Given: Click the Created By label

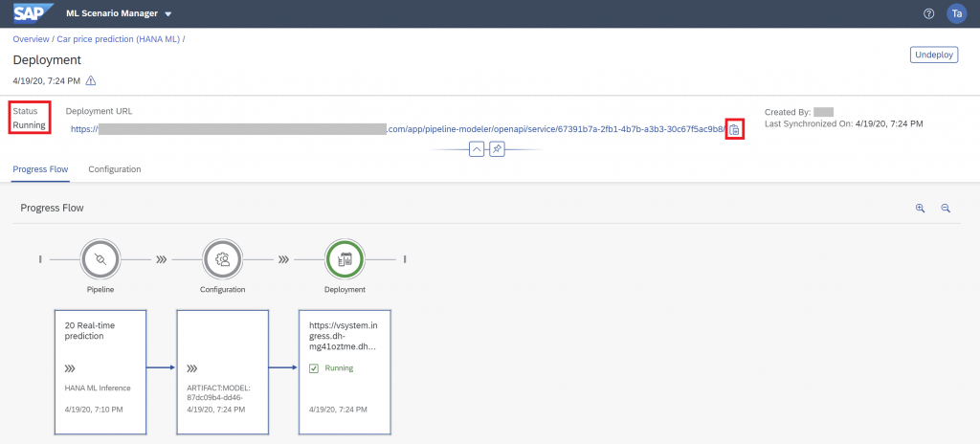Looking at the screenshot, I should tap(788, 112).
